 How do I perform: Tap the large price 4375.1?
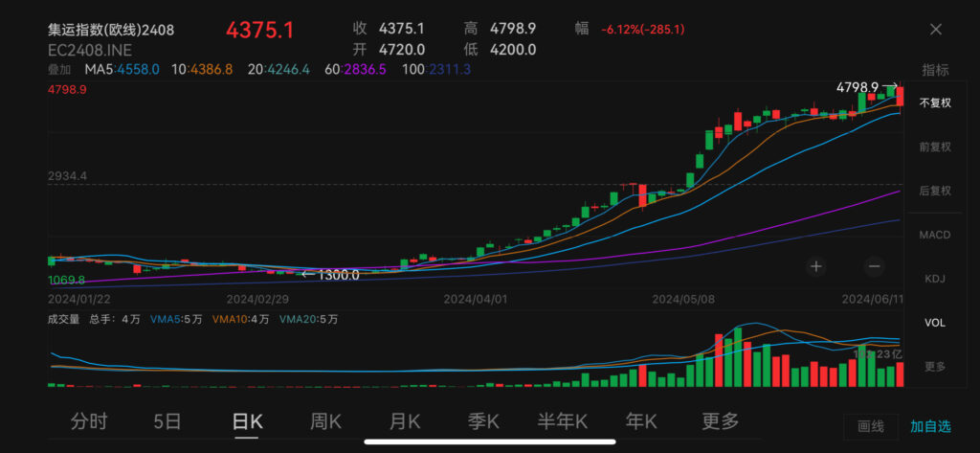click(x=259, y=30)
